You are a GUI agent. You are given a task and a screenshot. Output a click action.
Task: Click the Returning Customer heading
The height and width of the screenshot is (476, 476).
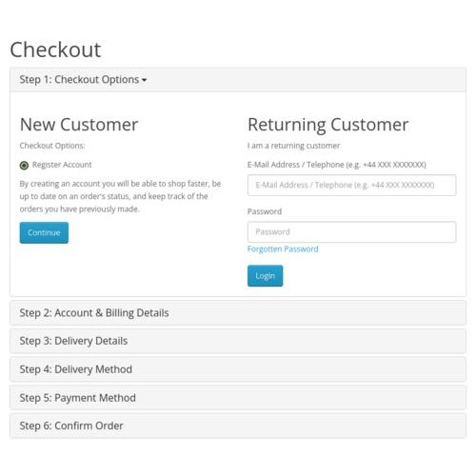328,125
